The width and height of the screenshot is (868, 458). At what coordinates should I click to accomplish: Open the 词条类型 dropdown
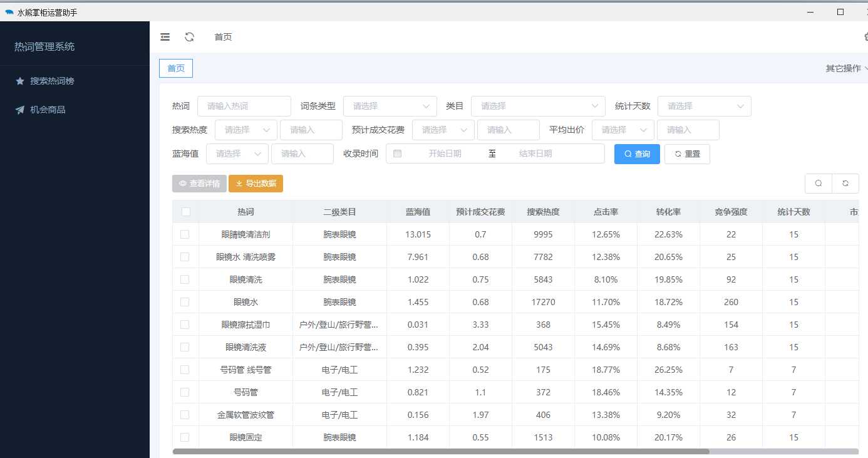(x=390, y=106)
